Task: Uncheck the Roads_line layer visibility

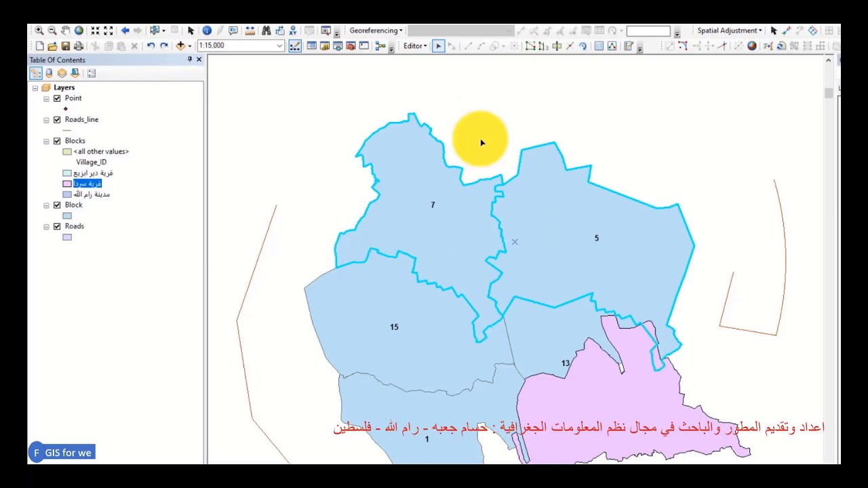Action: 57,120
